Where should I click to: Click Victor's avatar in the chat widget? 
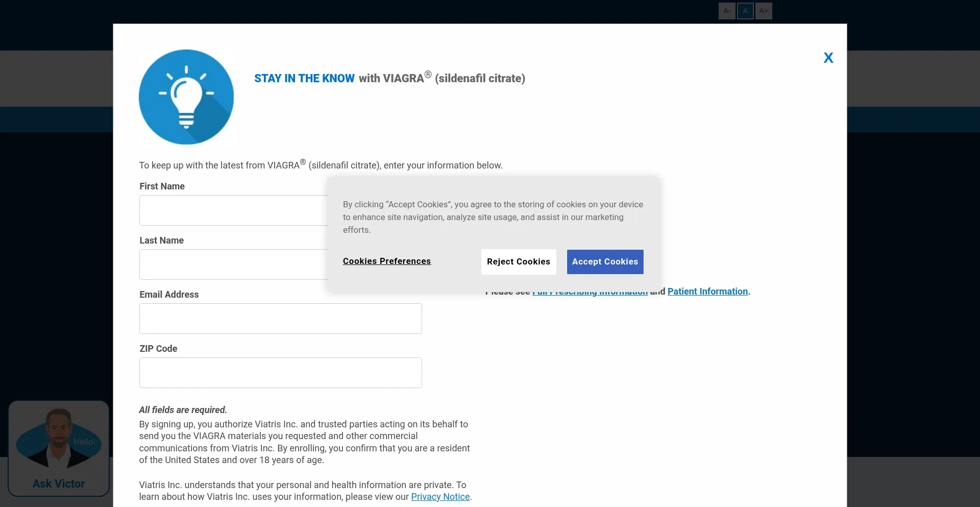coord(58,438)
